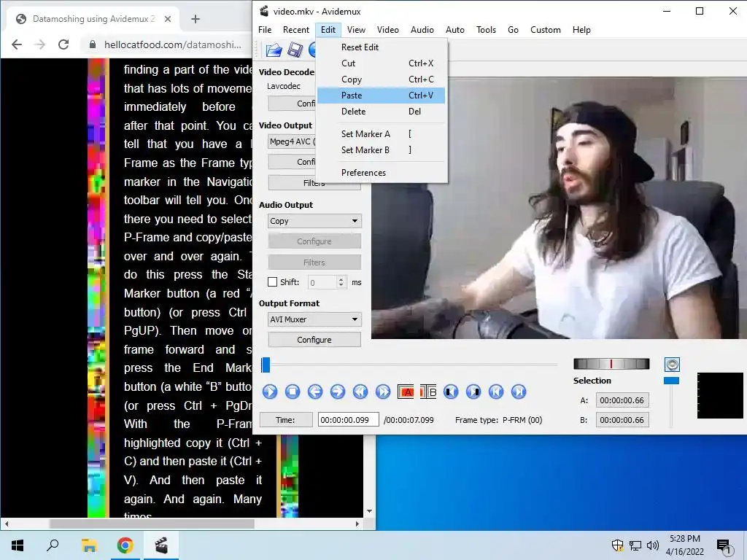Open a new tab in Chrome
The width and height of the screenshot is (747, 560).
coord(196,19)
